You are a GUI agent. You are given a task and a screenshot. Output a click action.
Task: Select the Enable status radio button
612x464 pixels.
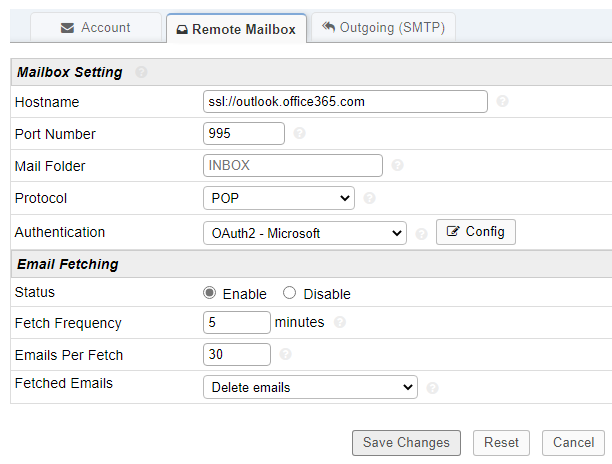210,294
